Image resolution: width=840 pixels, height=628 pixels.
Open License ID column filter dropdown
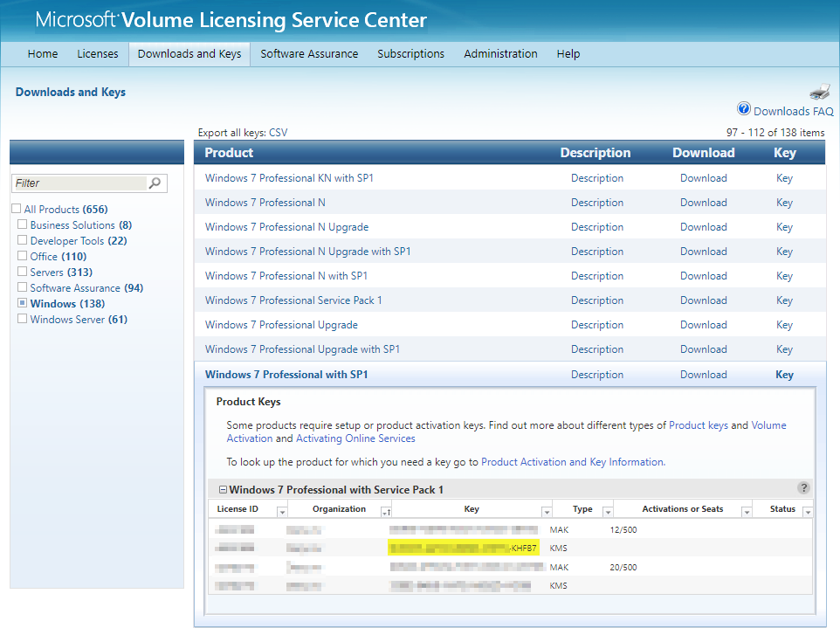(282, 512)
